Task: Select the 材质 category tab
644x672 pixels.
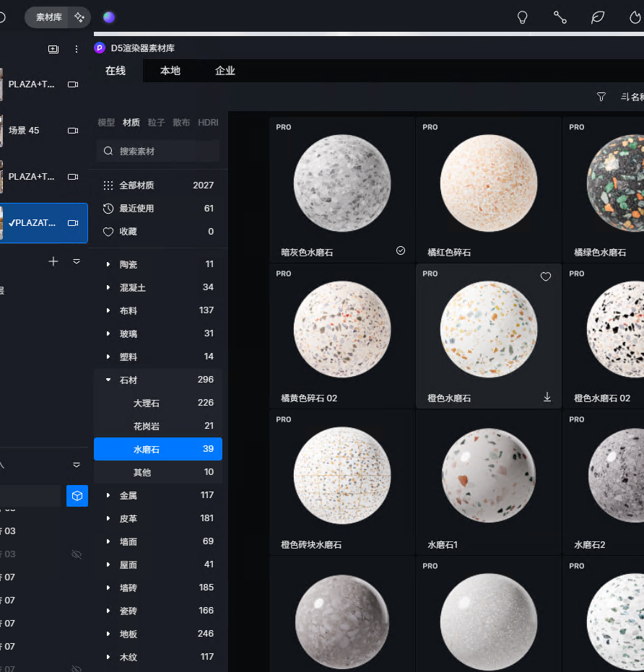Action: click(131, 123)
